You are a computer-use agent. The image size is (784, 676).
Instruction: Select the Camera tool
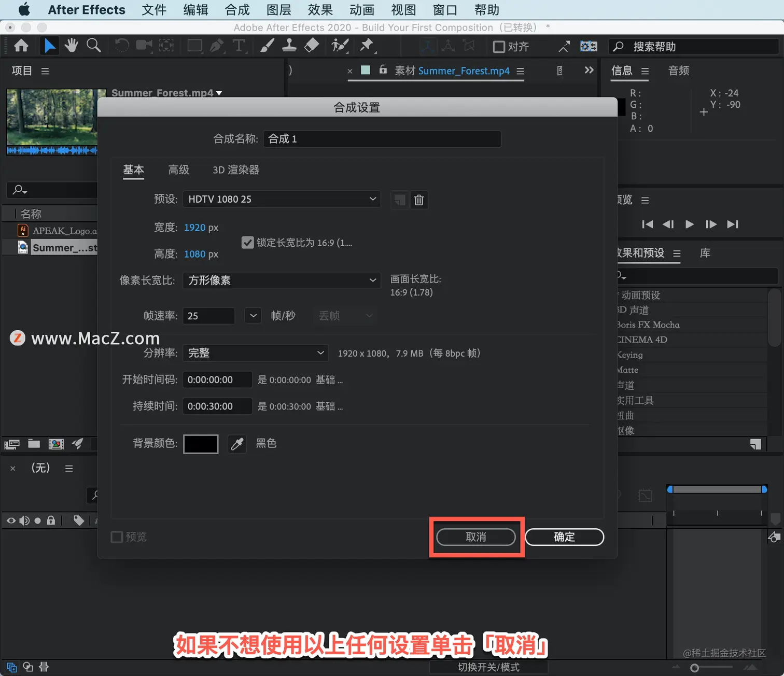144,46
